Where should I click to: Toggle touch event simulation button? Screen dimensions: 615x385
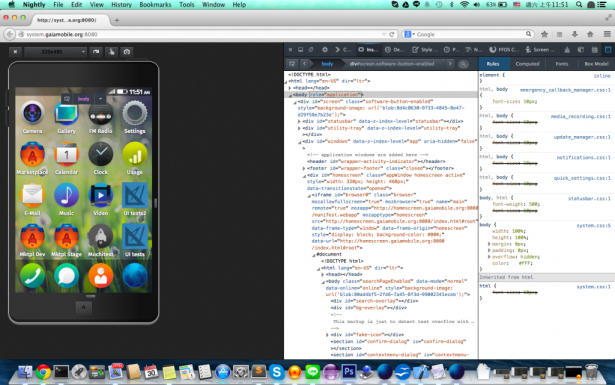(x=111, y=52)
